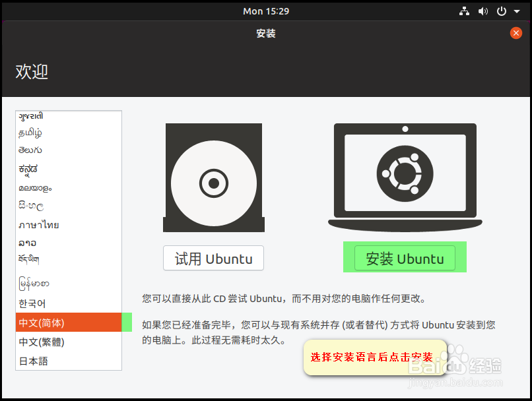Click the CD disc image above Try Ubuntu

click(214, 177)
